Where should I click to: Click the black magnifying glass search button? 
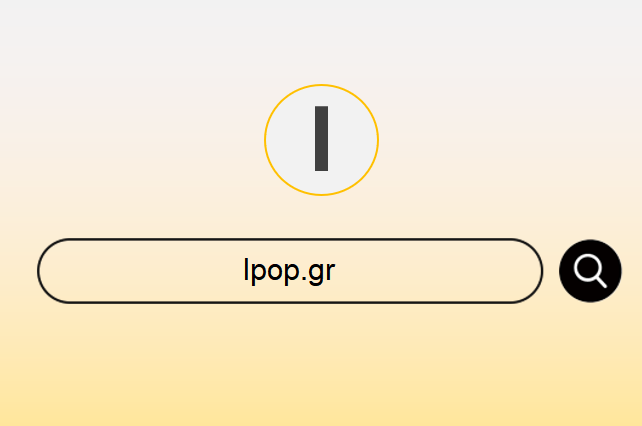point(590,271)
